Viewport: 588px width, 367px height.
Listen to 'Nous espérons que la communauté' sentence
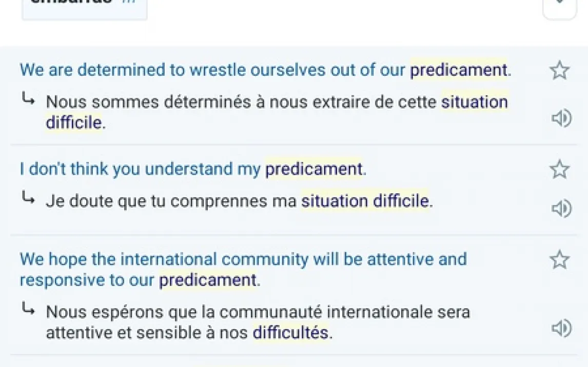tap(561, 328)
